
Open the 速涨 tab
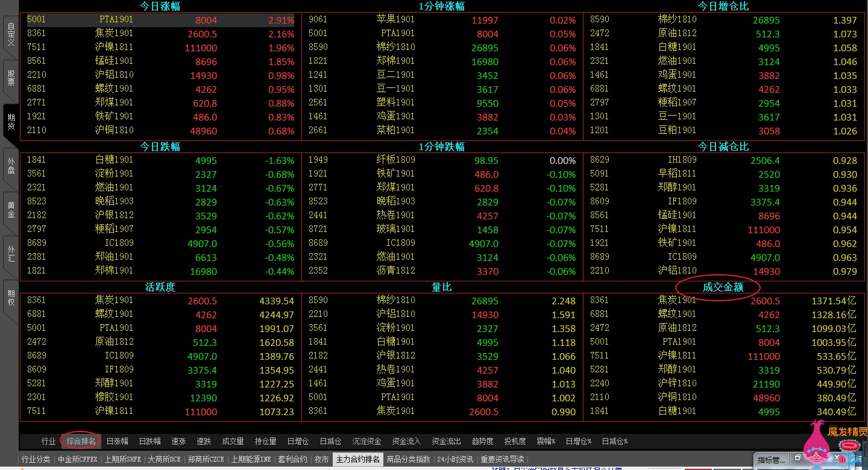click(x=178, y=442)
